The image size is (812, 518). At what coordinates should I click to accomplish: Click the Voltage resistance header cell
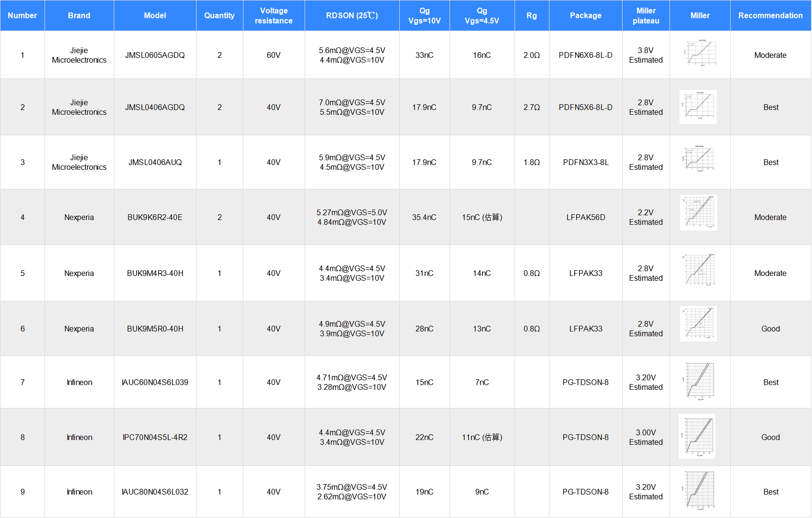(274, 15)
